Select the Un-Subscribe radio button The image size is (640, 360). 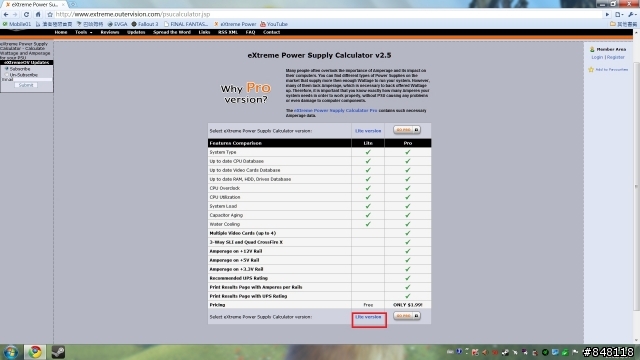(7, 75)
